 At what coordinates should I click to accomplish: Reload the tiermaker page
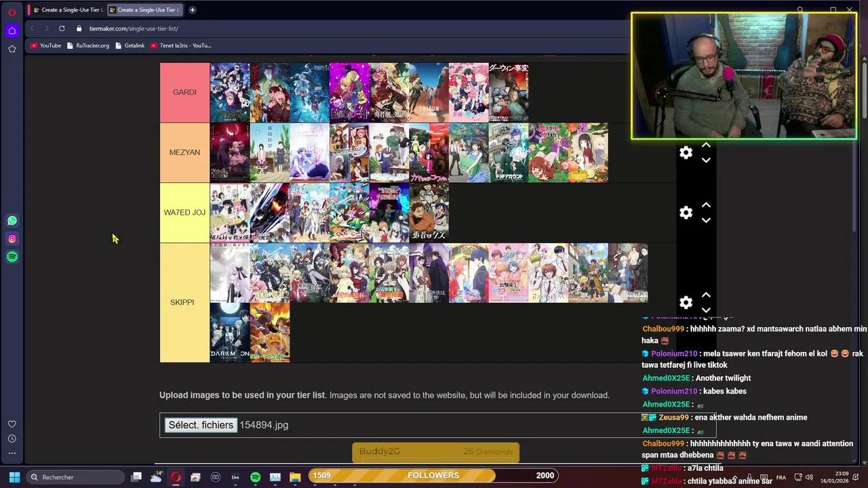(x=62, y=28)
